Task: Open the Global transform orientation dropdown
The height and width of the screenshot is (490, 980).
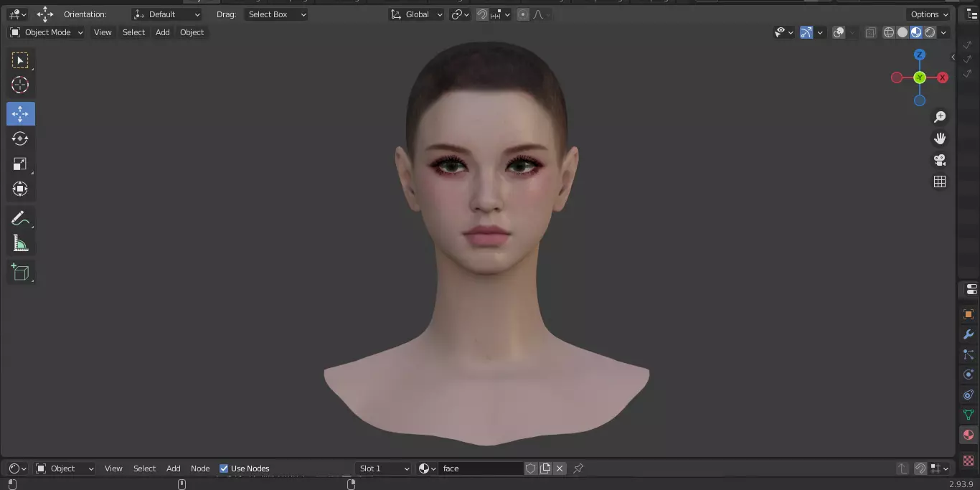Action: [x=416, y=14]
